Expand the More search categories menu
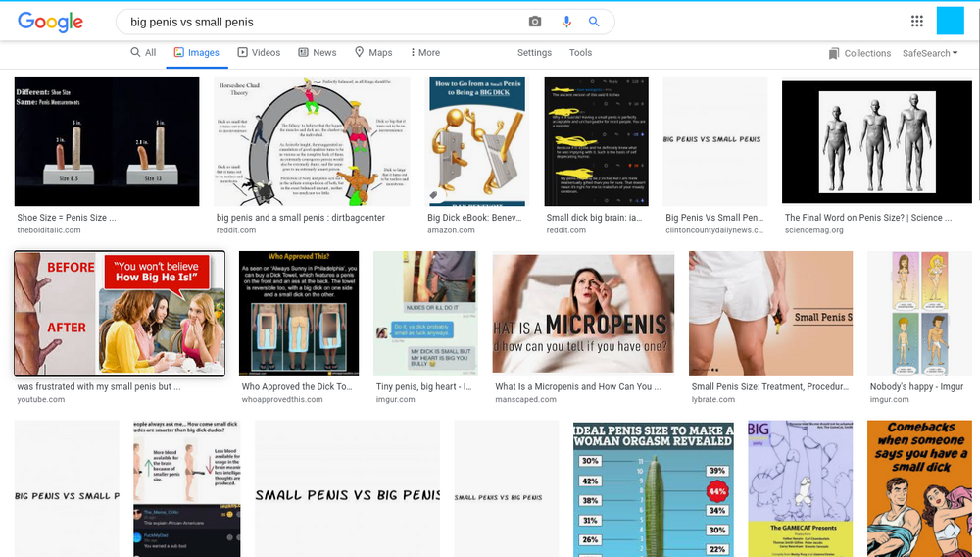Screen dimensions: 980x557 (425, 53)
